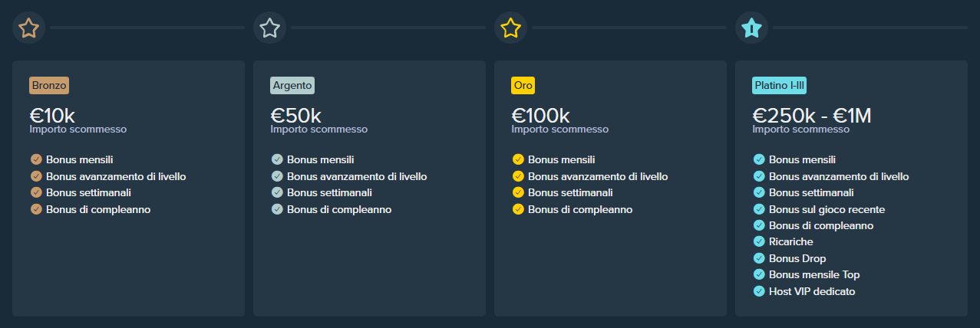980x328 pixels.
Task: Click the checkmark next to Ricariche
Action: (759, 241)
